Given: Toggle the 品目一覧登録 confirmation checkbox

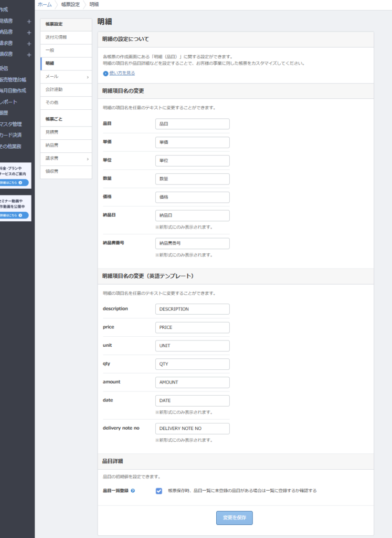Looking at the screenshot, I should pyautogui.click(x=159, y=491).
